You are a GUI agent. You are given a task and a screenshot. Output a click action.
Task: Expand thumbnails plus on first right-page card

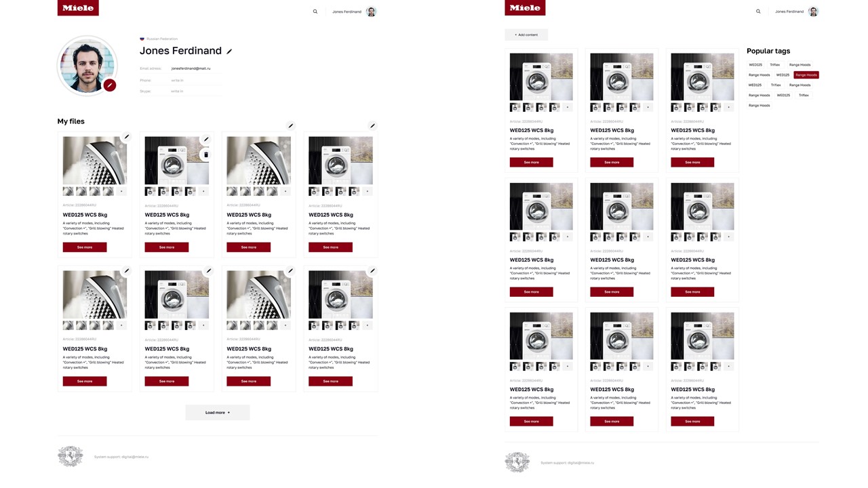point(568,107)
